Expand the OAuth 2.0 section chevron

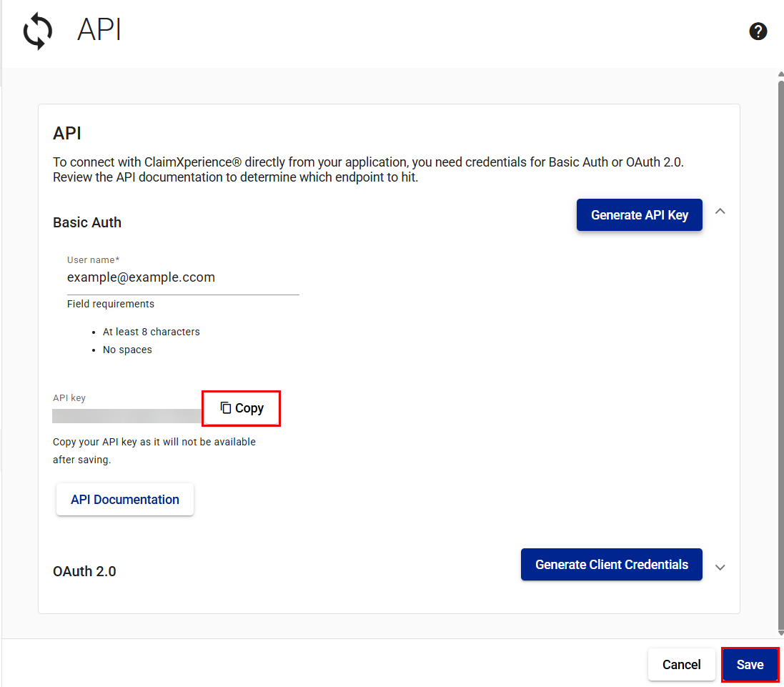tap(720, 567)
